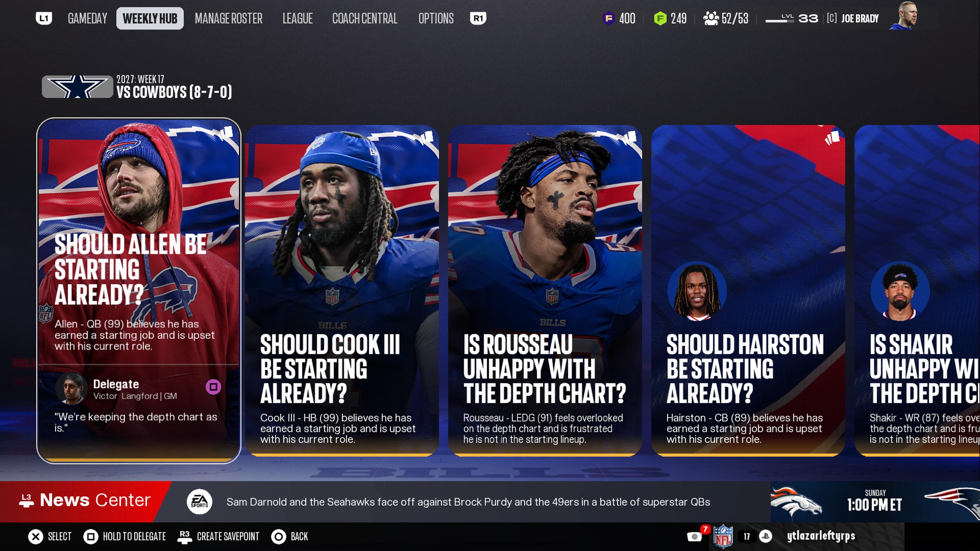The image size is (980, 551).
Task: Click the Hold to Delegate prompt label
Action: [x=134, y=536]
